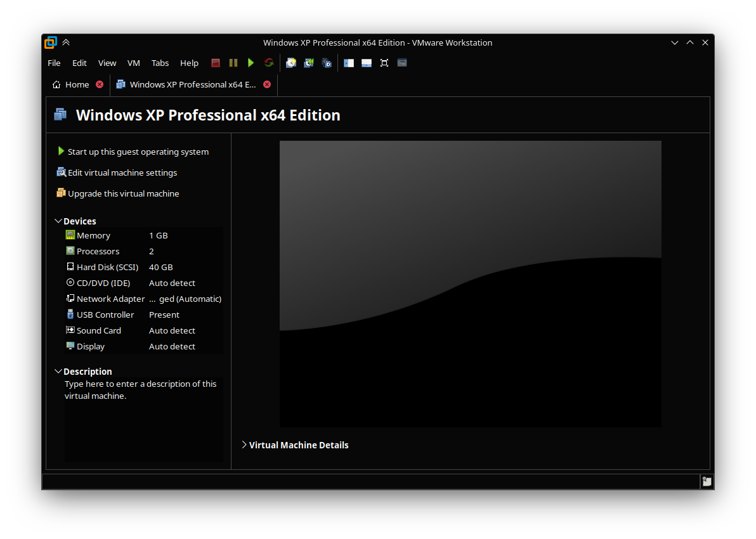The width and height of the screenshot is (756, 539).
Task: Click the window menu down-chevron in title bar
Action: pyautogui.click(x=675, y=42)
